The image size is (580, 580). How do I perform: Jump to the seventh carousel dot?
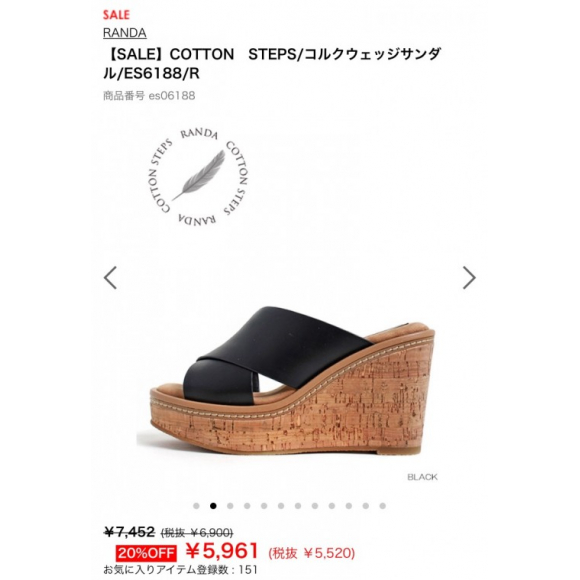pyautogui.click(x=298, y=506)
